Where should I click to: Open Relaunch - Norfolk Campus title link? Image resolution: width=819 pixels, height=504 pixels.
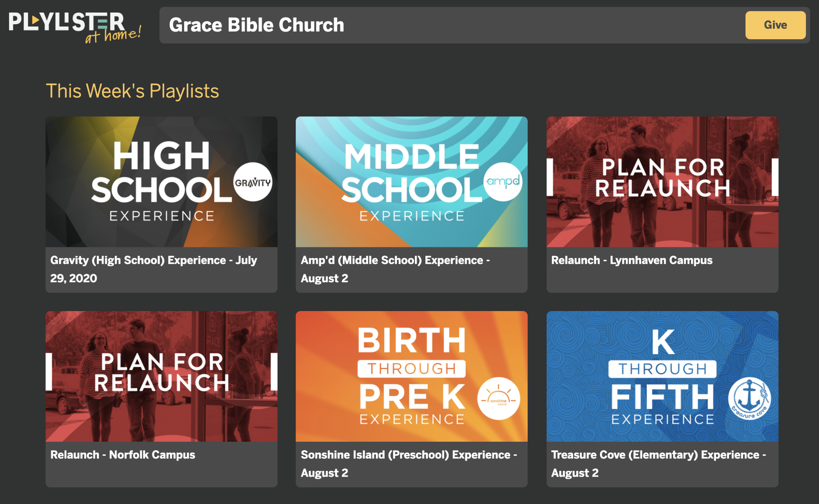123,455
